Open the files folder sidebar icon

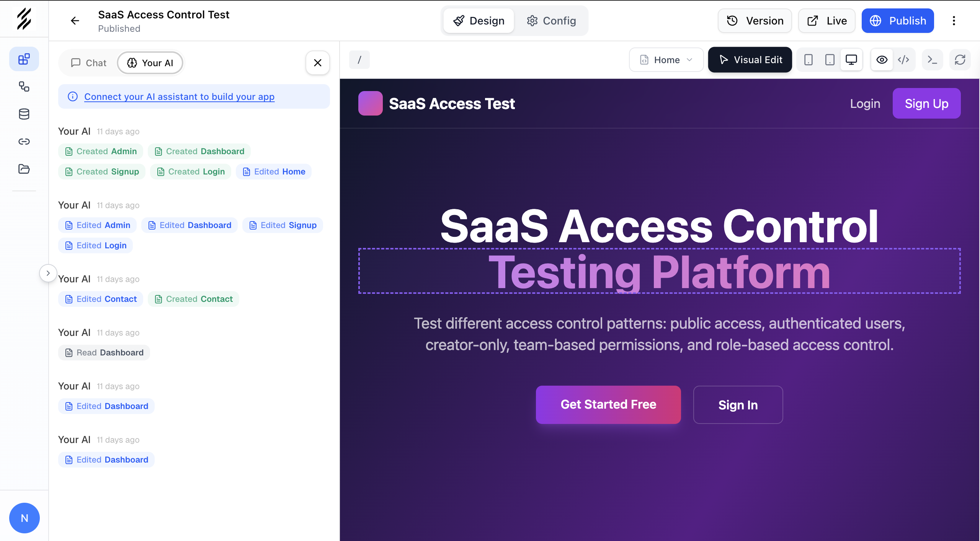[x=24, y=169]
